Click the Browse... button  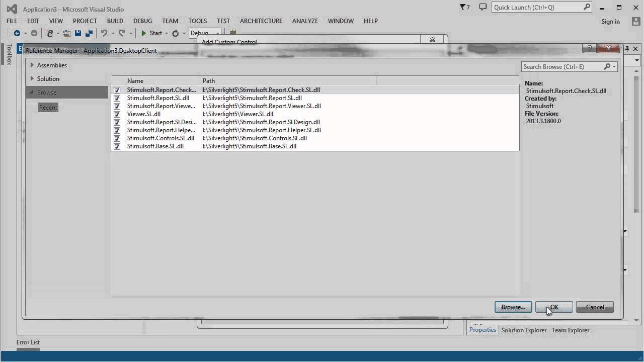[x=513, y=307]
